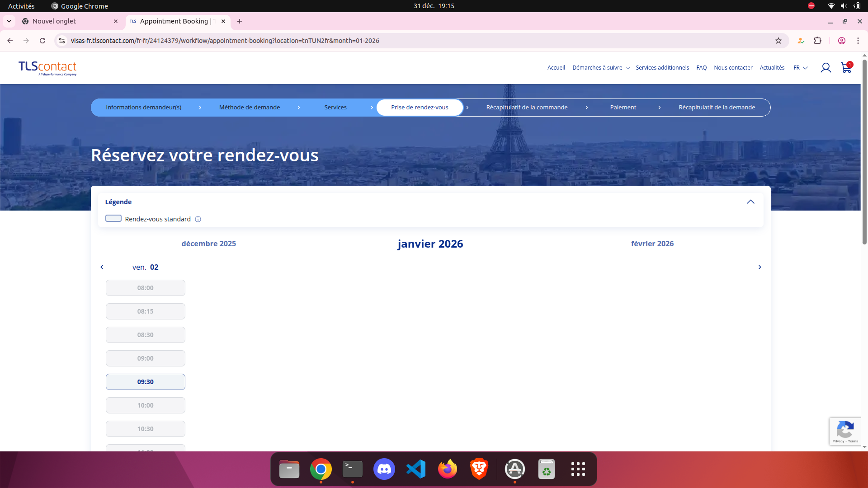Go to Récapitulatif de la demande step
The width and height of the screenshot is (868, 488).
(717, 108)
